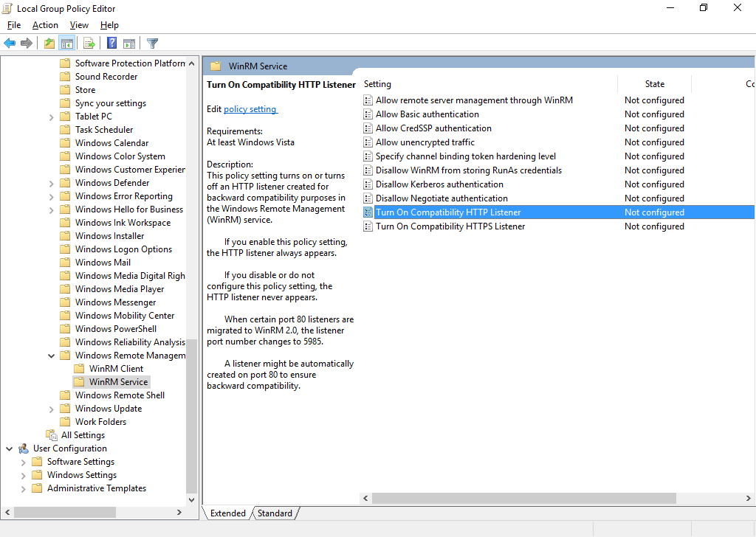Expand Administrative Templates under User Configuration
Viewport: 756px width, 537px height.
tap(23, 489)
